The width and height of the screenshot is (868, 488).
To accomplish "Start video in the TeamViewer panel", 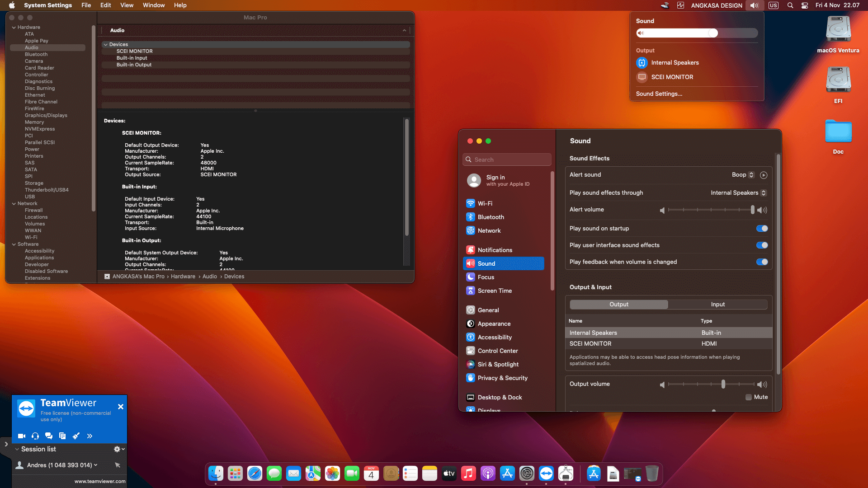I will coord(21,436).
